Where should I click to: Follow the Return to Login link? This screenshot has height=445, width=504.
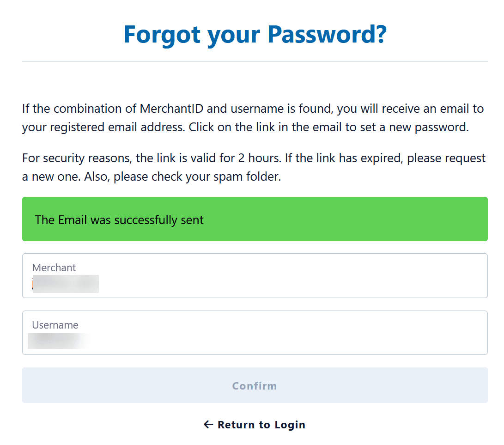click(261, 425)
